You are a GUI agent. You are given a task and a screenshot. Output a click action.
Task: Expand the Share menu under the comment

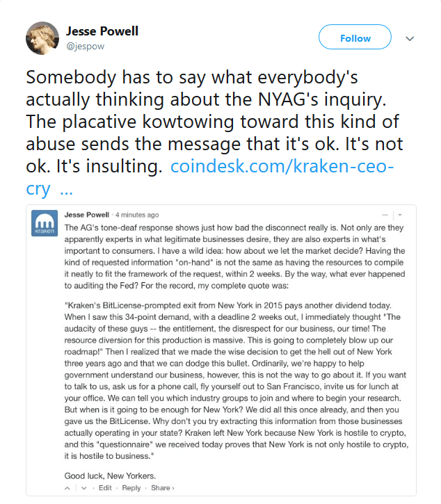pyautogui.click(x=162, y=488)
